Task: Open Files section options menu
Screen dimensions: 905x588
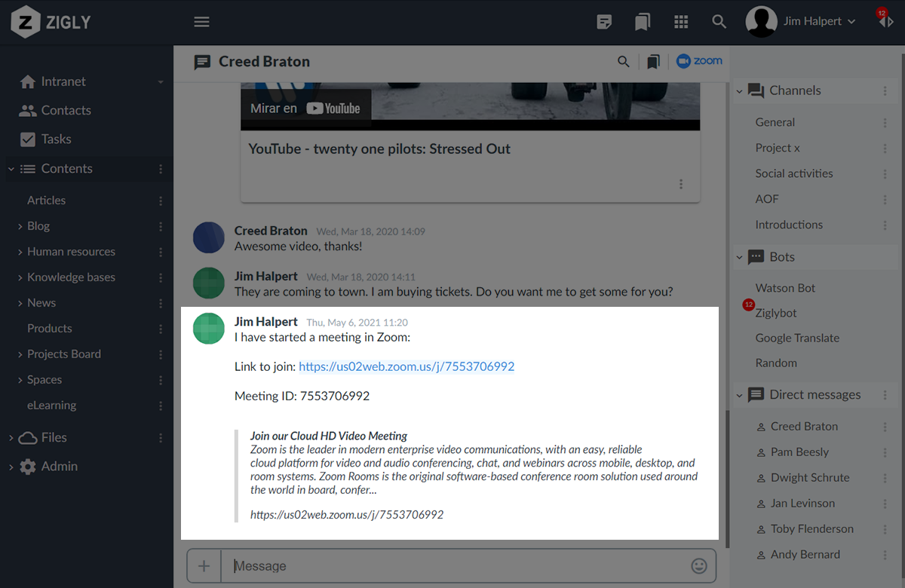Action: 161,437
